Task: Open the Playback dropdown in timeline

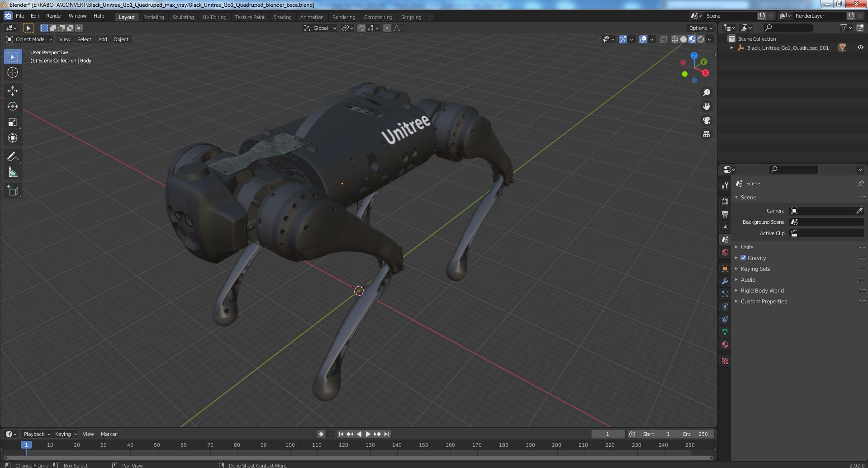Action: pyautogui.click(x=37, y=434)
